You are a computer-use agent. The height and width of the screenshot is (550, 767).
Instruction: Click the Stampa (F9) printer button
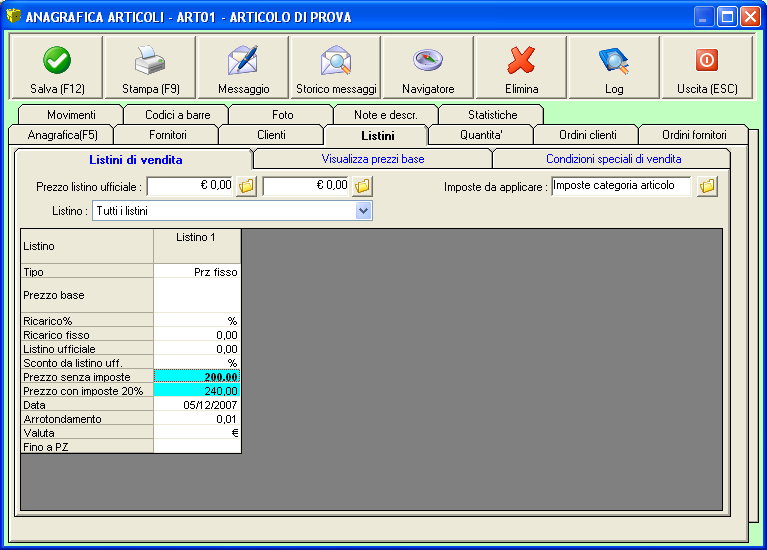pos(150,68)
